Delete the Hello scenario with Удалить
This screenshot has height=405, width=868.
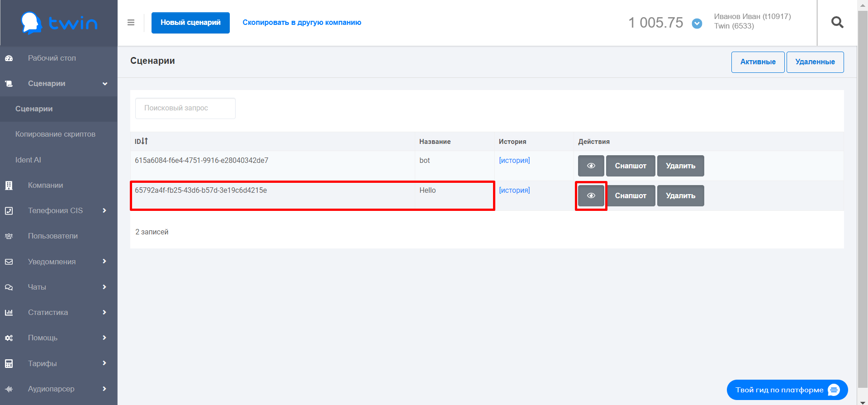coord(680,195)
